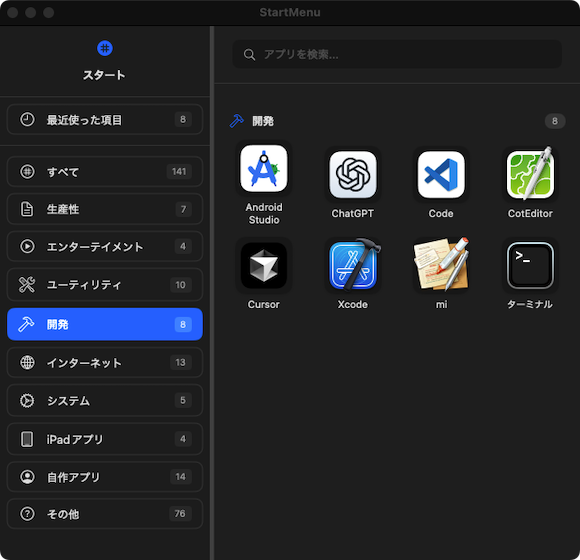Click the Android Studio label text
This screenshot has height=560, width=580.
point(264,213)
